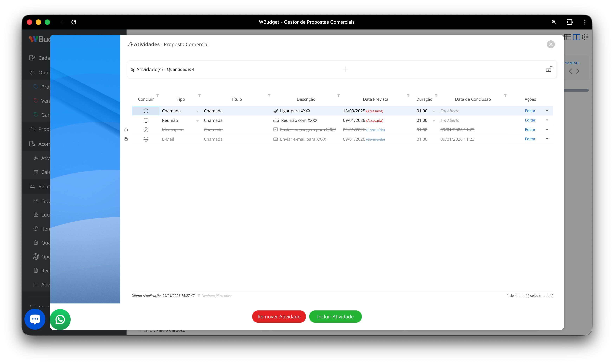Click the unlock padlock icon in Atividade(s) header
This screenshot has height=364, width=614.
pos(549,69)
